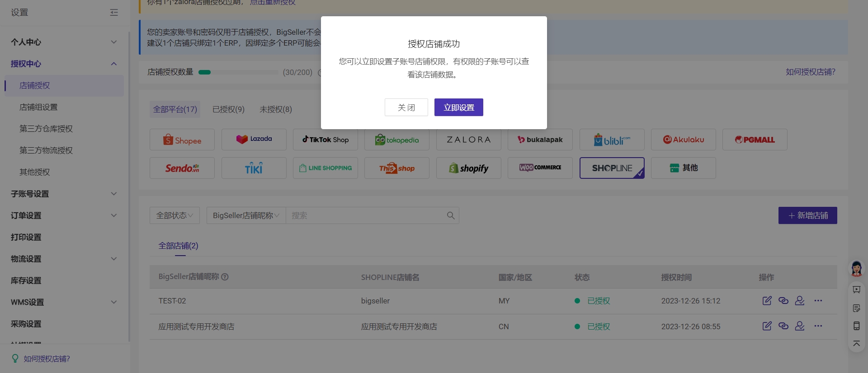The image size is (868, 373).
Task: Click 立即设置 button in the dialog
Action: click(x=459, y=107)
